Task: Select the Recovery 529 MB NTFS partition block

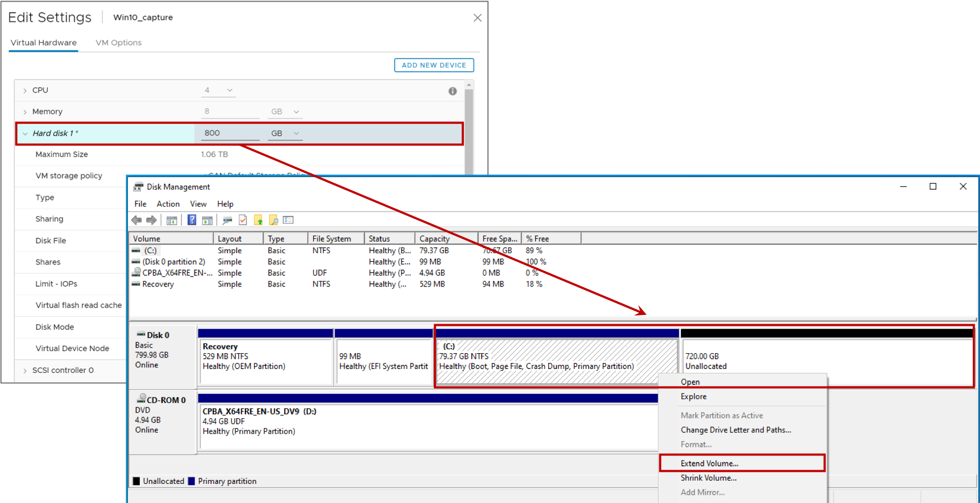Action: point(266,357)
